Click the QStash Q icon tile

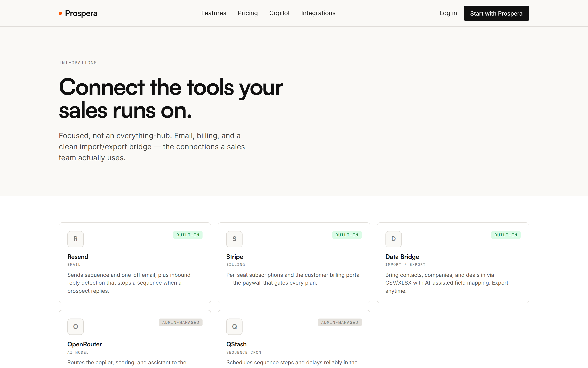click(x=234, y=327)
